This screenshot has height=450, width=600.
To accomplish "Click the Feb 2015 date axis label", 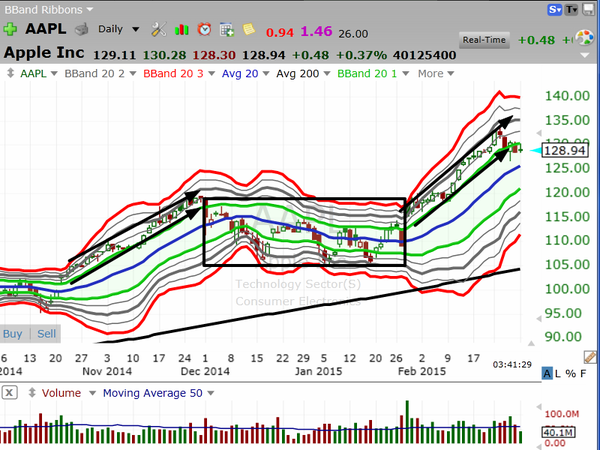I will 422,371.
